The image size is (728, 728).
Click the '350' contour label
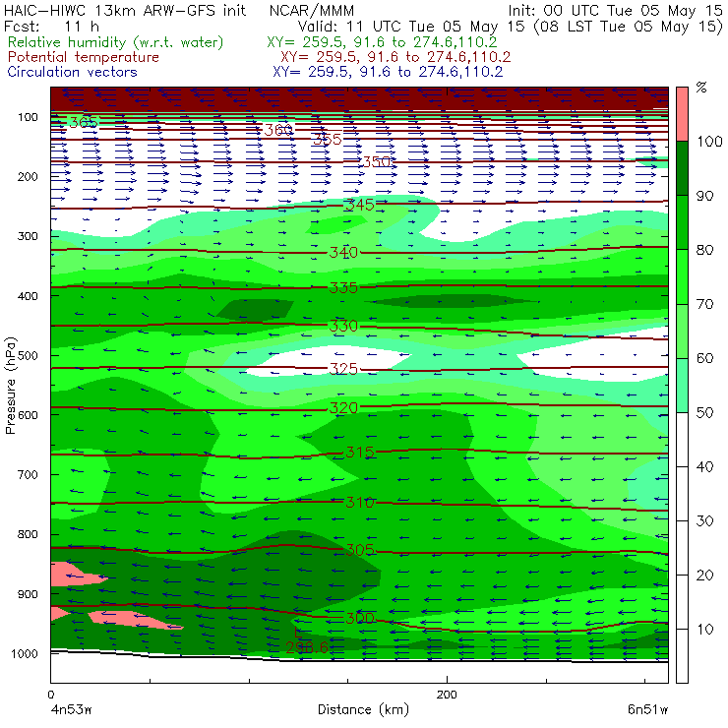point(377,161)
